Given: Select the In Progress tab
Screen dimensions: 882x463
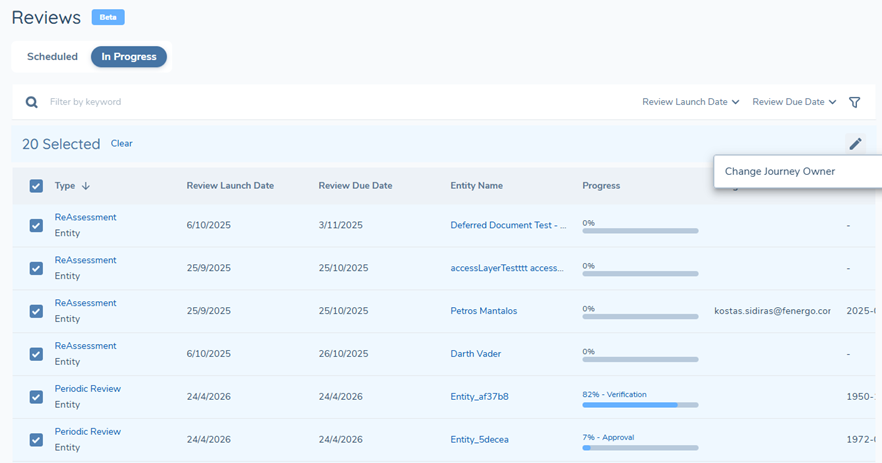Looking at the screenshot, I should (x=129, y=57).
